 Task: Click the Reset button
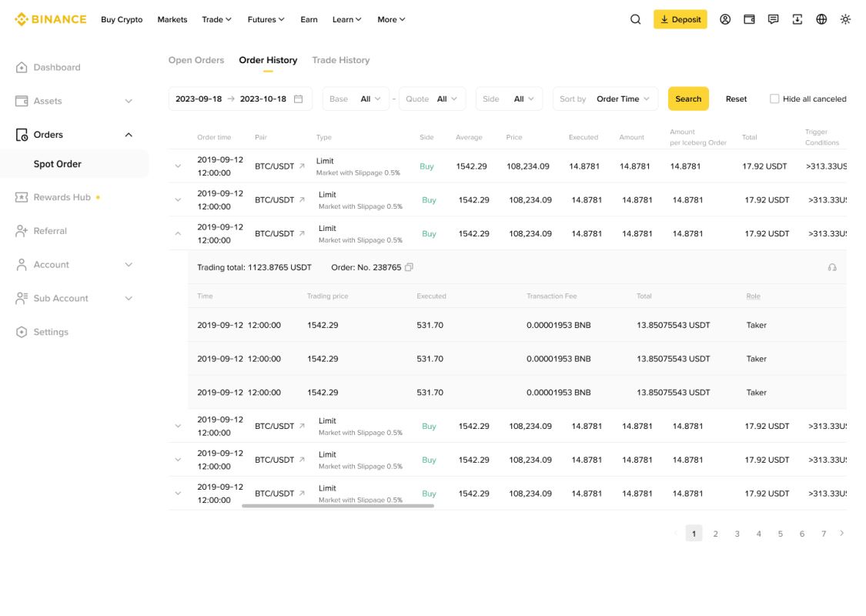tap(736, 99)
